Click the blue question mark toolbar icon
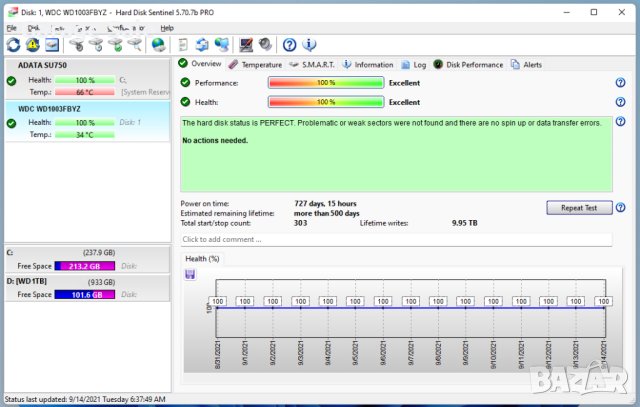The image size is (640, 407). (x=289, y=44)
